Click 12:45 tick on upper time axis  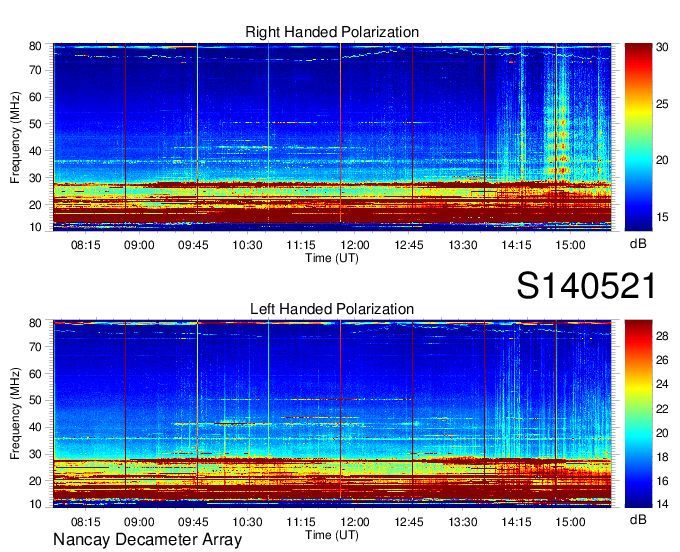click(x=409, y=245)
